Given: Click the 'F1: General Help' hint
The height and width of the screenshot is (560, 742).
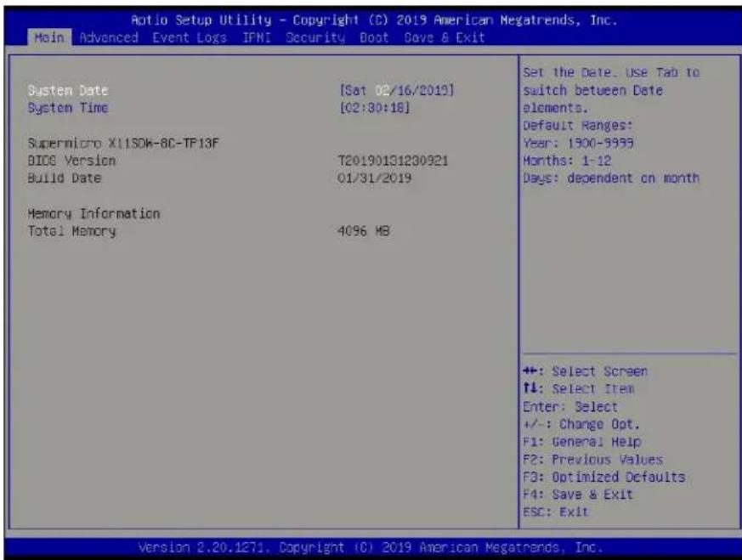Looking at the screenshot, I should click(581, 441).
